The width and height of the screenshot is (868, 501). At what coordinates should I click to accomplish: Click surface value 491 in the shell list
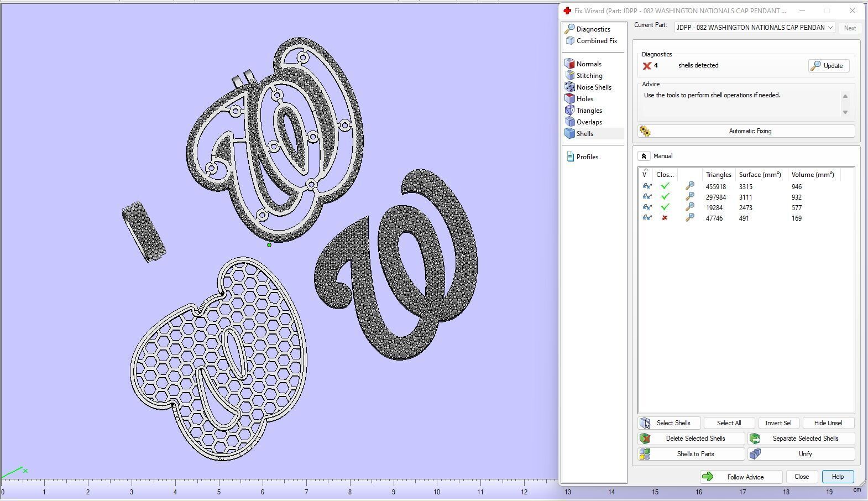(x=744, y=218)
